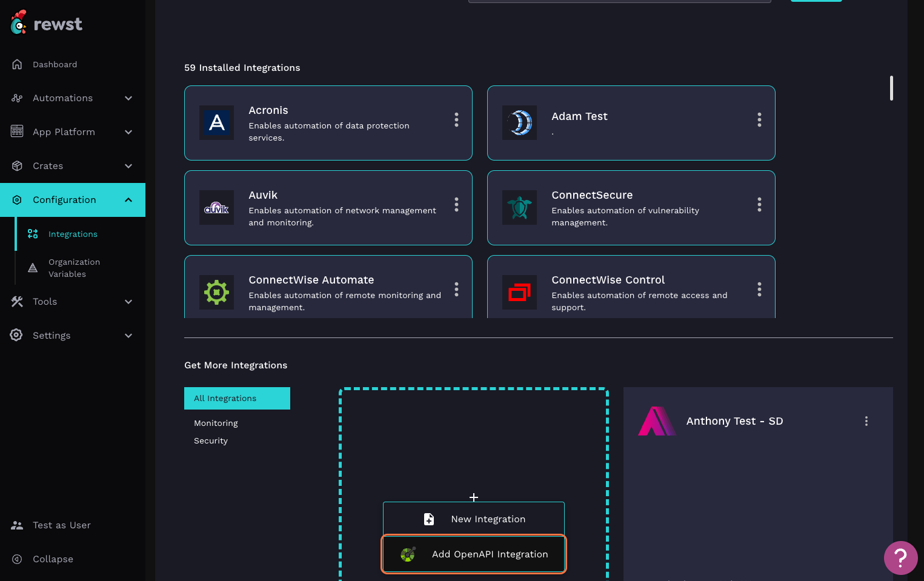Filter integrations by Monitoring
The image size is (924, 581).
tap(216, 423)
